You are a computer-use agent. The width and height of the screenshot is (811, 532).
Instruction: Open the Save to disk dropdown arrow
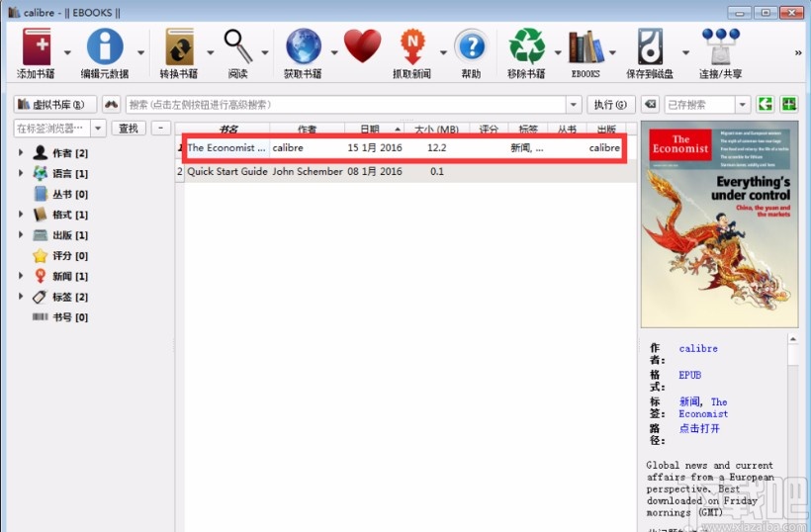pyautogui.click(x=685, y=52)
